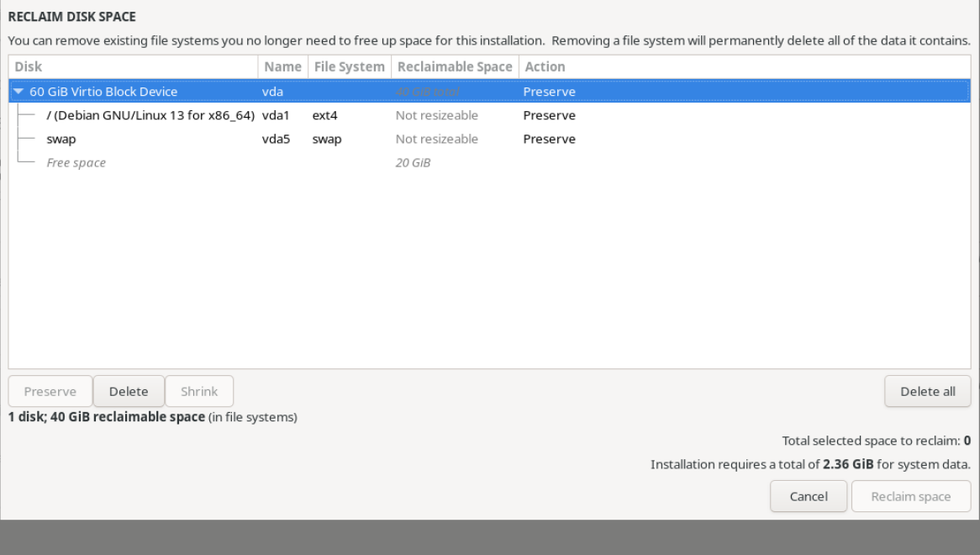Screen dimensions: 980x555
Task: Sort by the Name column header
Action: pos(282,67)
